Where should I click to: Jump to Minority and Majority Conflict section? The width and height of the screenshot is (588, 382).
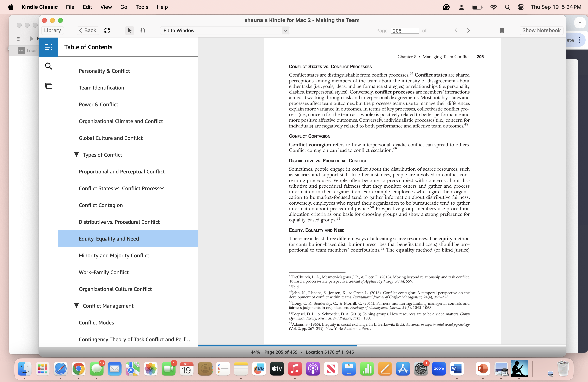114,255
